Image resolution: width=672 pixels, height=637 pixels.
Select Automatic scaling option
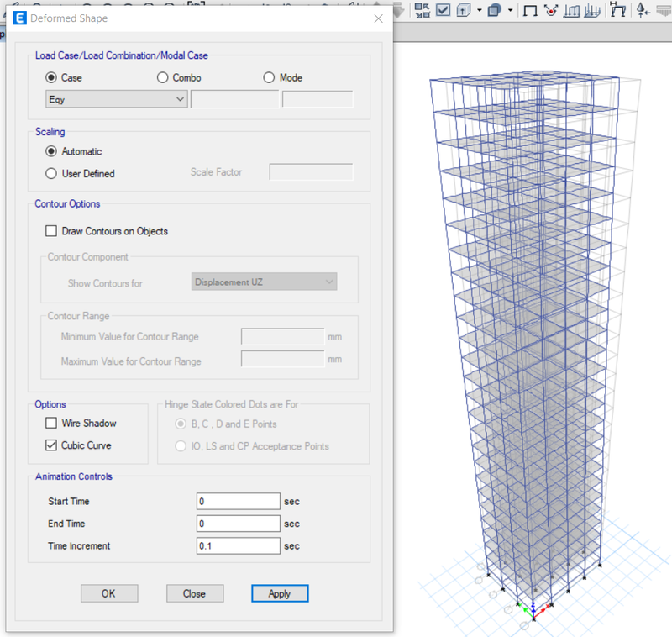pyautogui.click(x=51, y=151)
